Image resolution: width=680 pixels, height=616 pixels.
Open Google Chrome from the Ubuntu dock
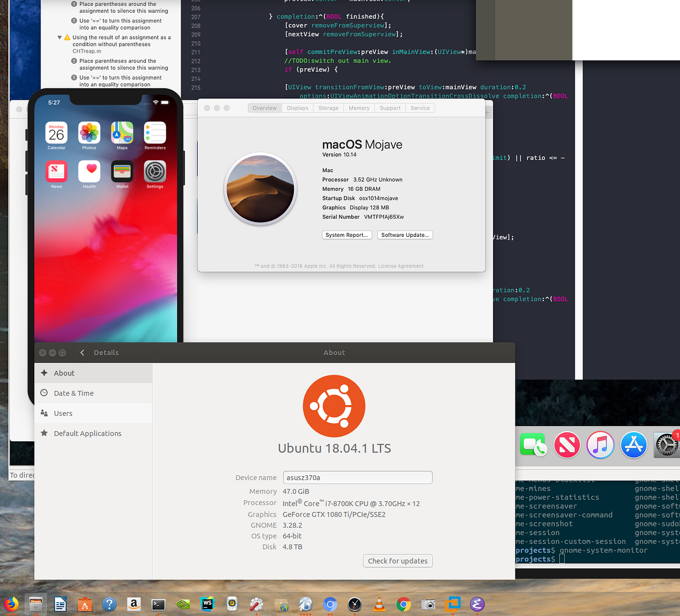pyautogui.click(x=404, y=604)
